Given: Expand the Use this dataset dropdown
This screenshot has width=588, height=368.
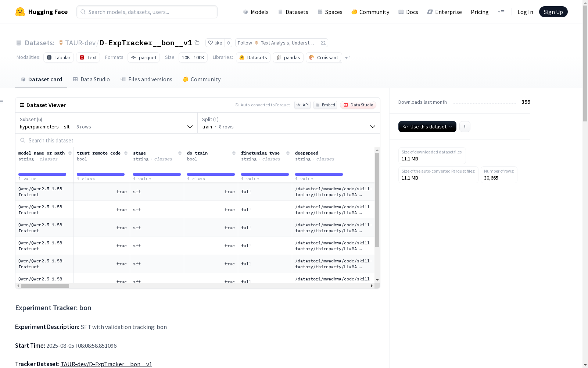Looking at the screenshot, I should click(427, 127).
